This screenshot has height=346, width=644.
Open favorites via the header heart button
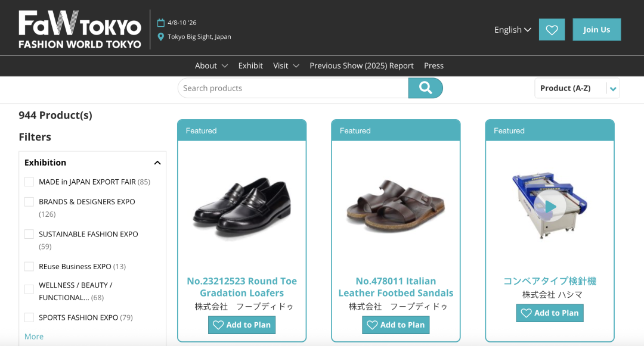pos(552,30)
